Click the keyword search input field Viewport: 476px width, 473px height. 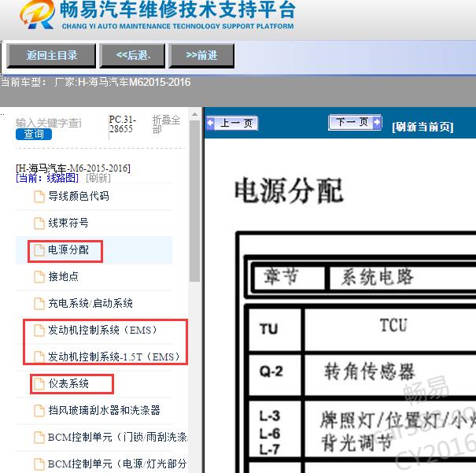click(49, 123)
